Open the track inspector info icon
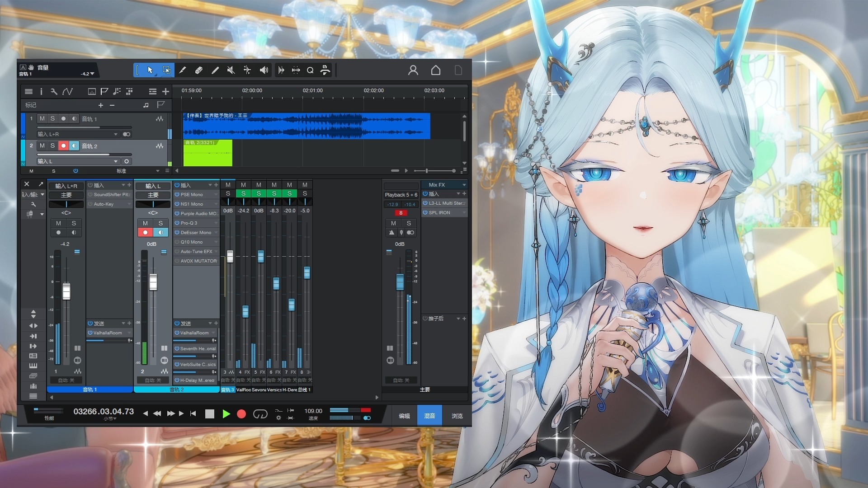The height and width of the screenshot is (488, 868). (41, 91)
